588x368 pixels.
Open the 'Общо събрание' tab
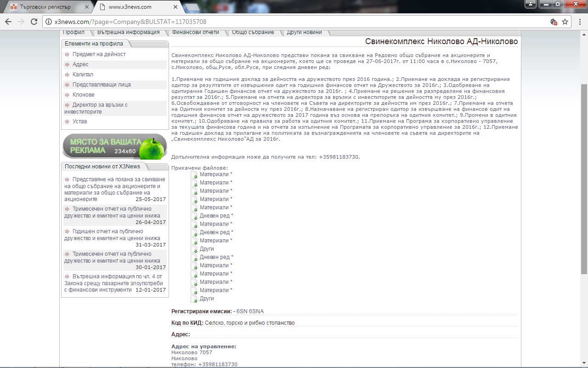(x=253, y=32)
